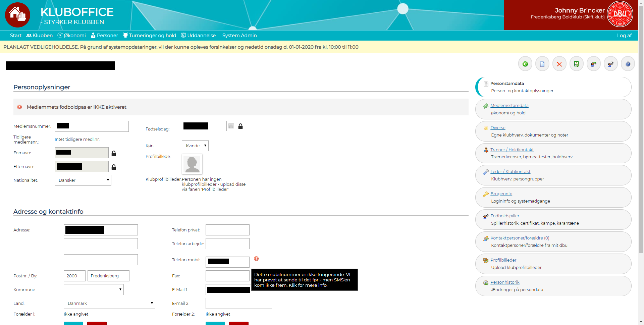Click Log af to sign out
This screenshot has height=325, width=644.
pyautogui.click(x=624, y=36)
